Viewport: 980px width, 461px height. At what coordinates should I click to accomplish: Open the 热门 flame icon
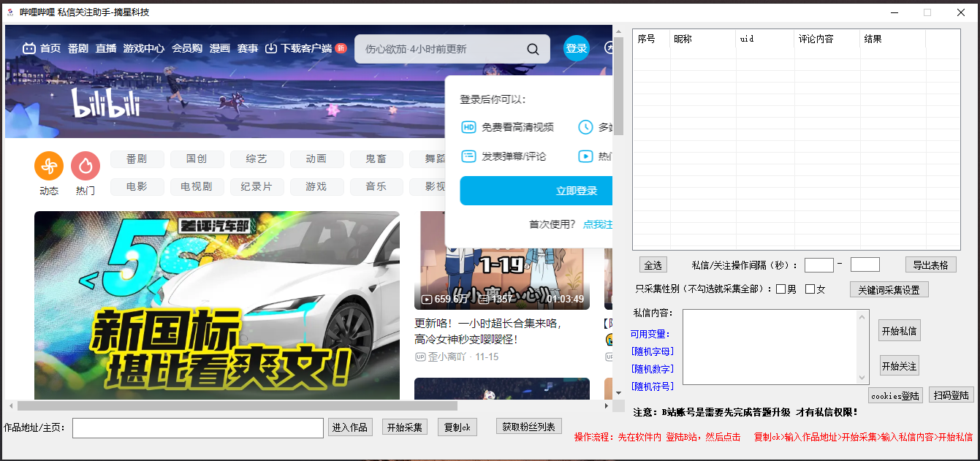(x=86, y=167)
